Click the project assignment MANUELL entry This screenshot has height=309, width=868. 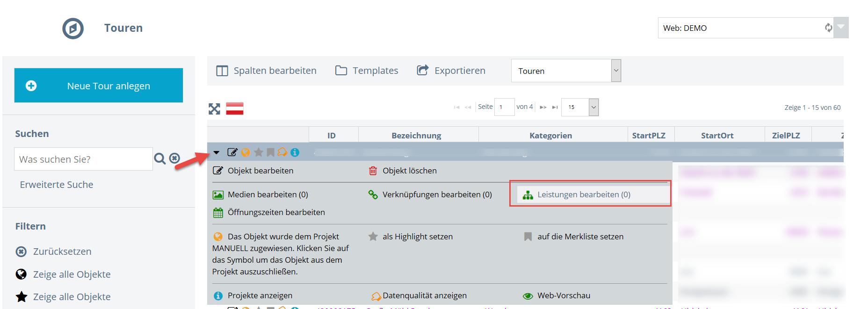pos(281,254)
